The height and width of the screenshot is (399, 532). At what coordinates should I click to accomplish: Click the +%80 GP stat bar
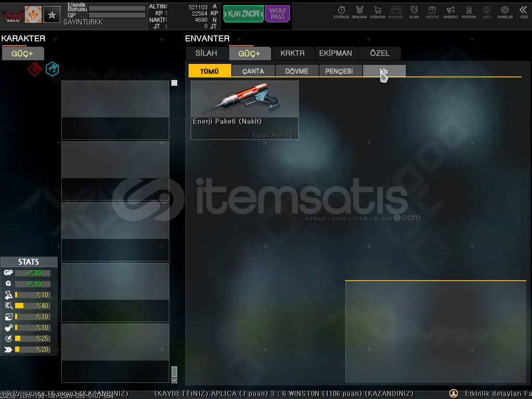click(33, 273)
